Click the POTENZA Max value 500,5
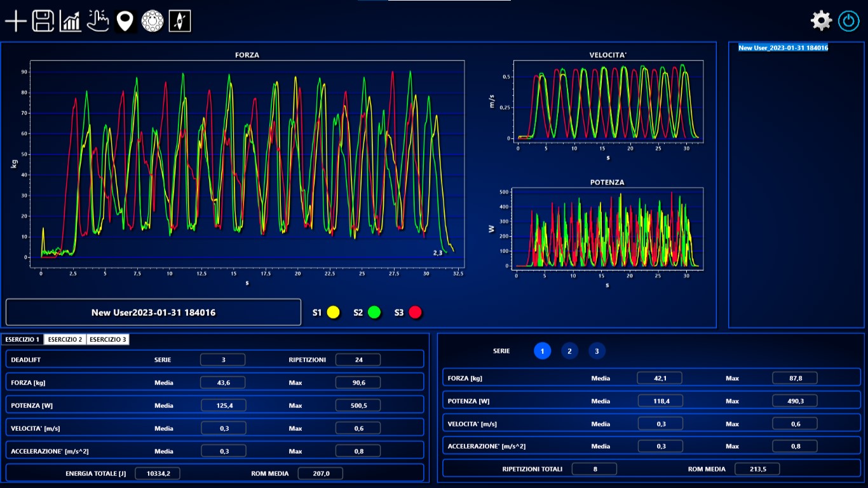 [358, 405]
